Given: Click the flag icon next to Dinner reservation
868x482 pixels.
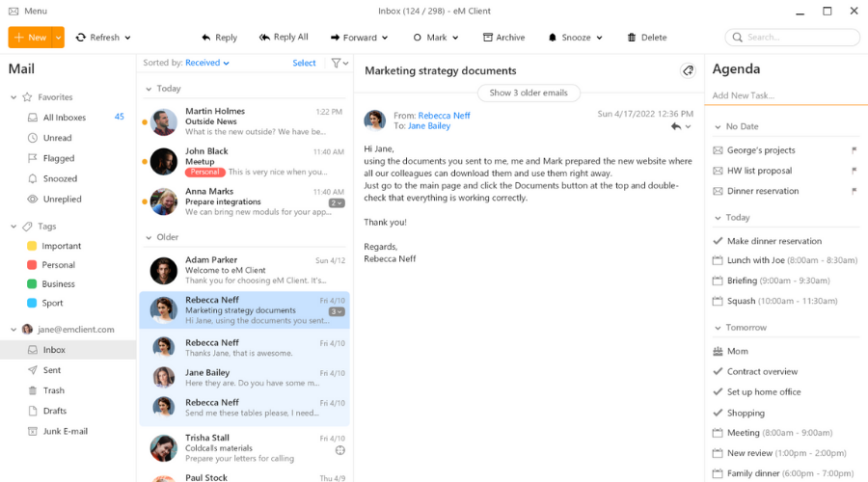Looking at the screenshot, I should pos(854,191).
